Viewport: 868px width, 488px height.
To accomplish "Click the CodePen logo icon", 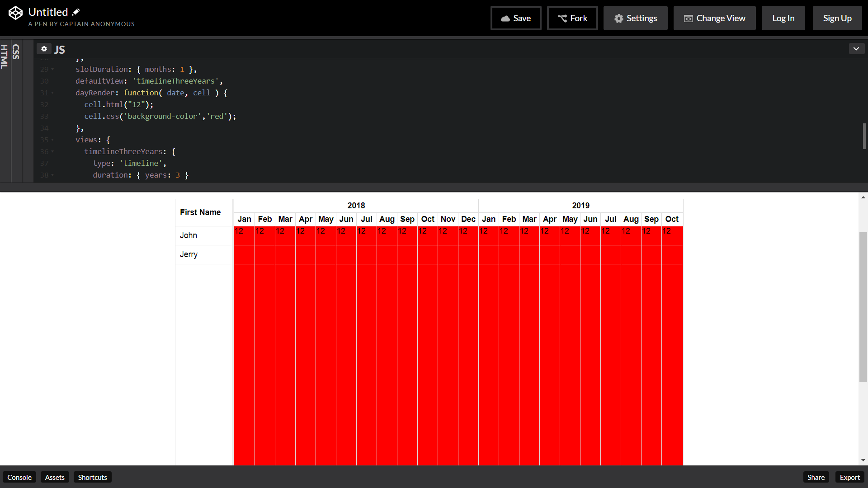I will tap(15, 13).
